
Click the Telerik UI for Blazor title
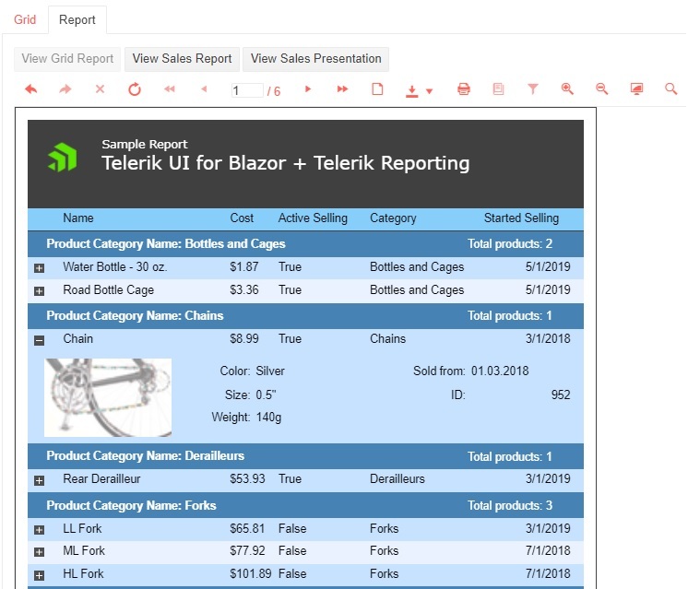click(286, 163)
